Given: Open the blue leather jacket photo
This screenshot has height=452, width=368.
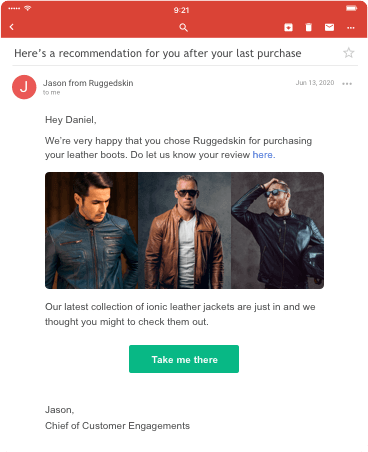Looking at the screenshot, I should (92, 230).
